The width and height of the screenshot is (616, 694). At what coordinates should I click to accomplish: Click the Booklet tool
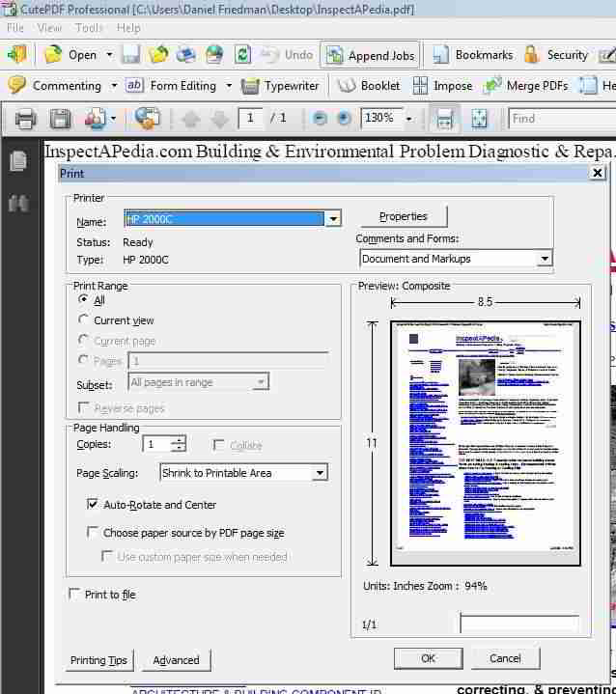pyautogui.click(x=369, y=85)
